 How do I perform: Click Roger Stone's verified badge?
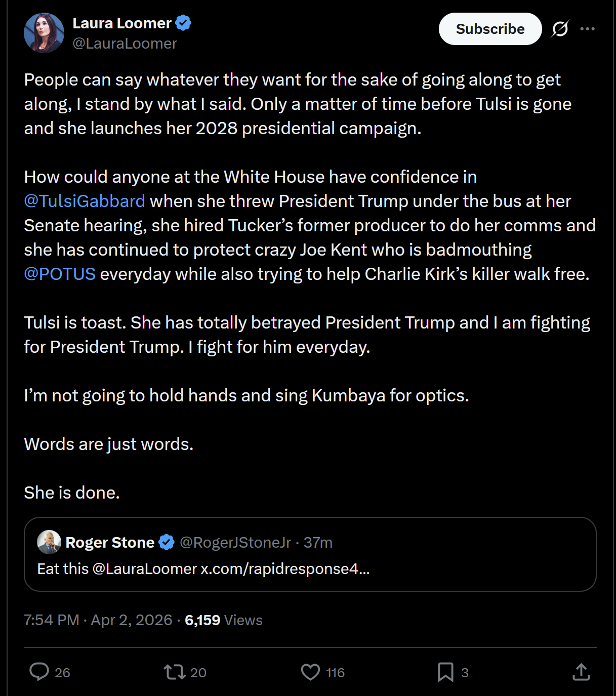tap(167, 542)
